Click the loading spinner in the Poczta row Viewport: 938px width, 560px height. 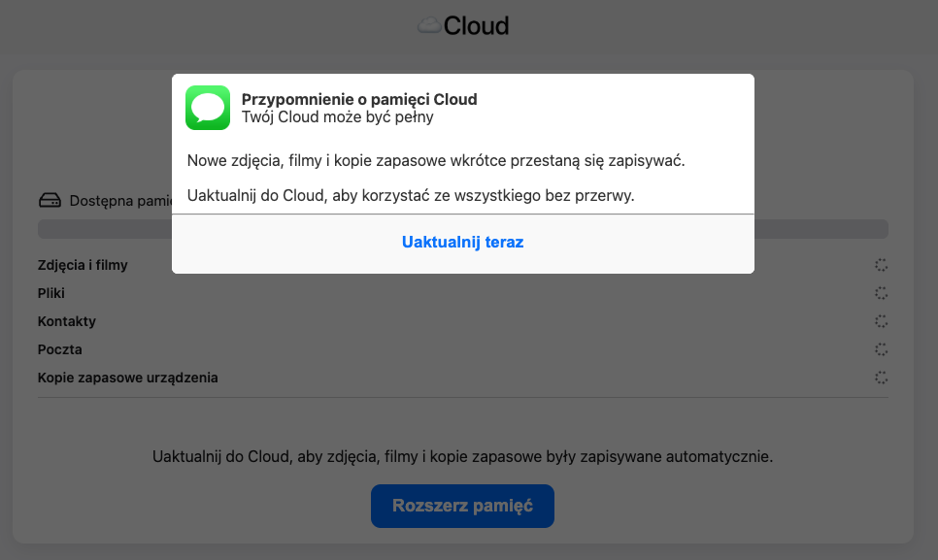tap(881, 349)
